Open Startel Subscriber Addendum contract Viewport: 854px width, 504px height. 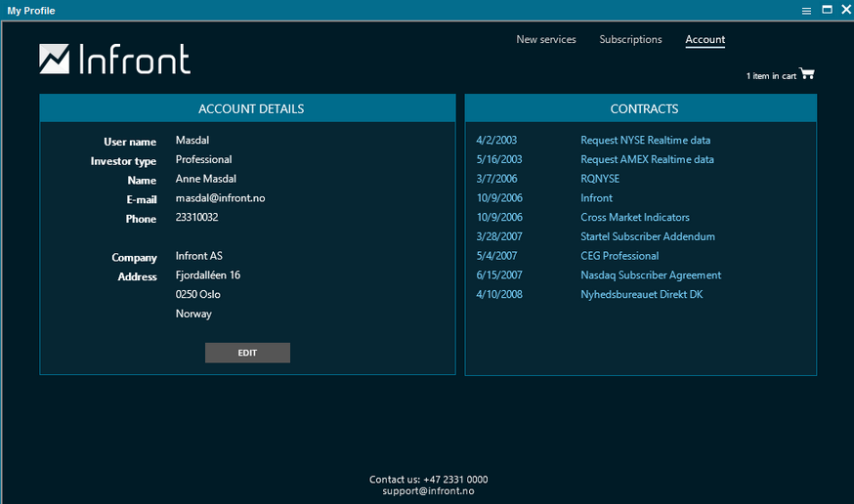[648, 236]
